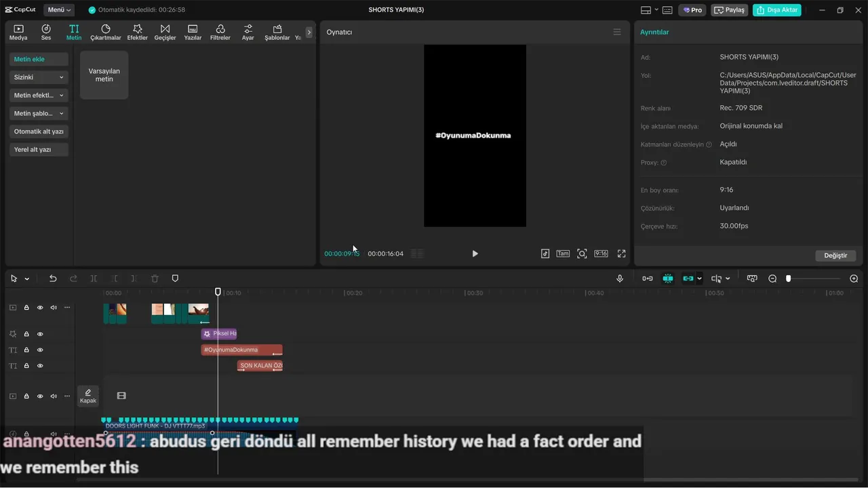Expand the Metin efektleri section
868x488 pixels.
coord(39,96)
